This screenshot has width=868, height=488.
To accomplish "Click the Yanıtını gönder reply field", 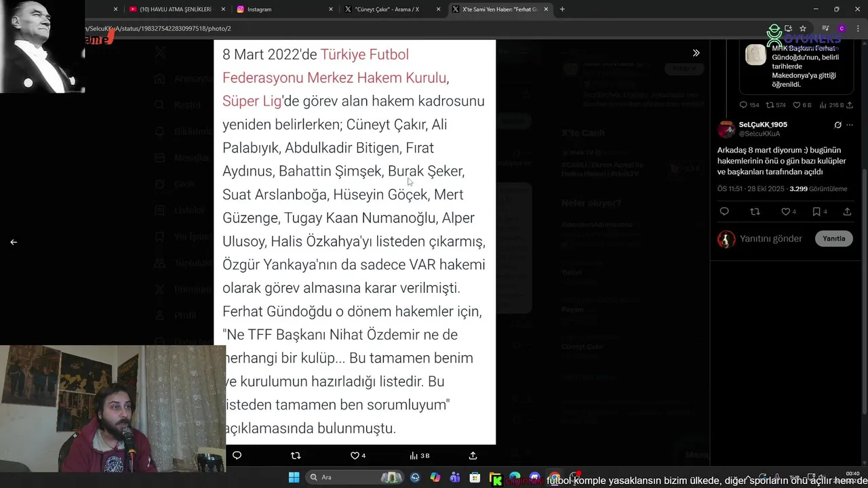I will coord(771,239).
